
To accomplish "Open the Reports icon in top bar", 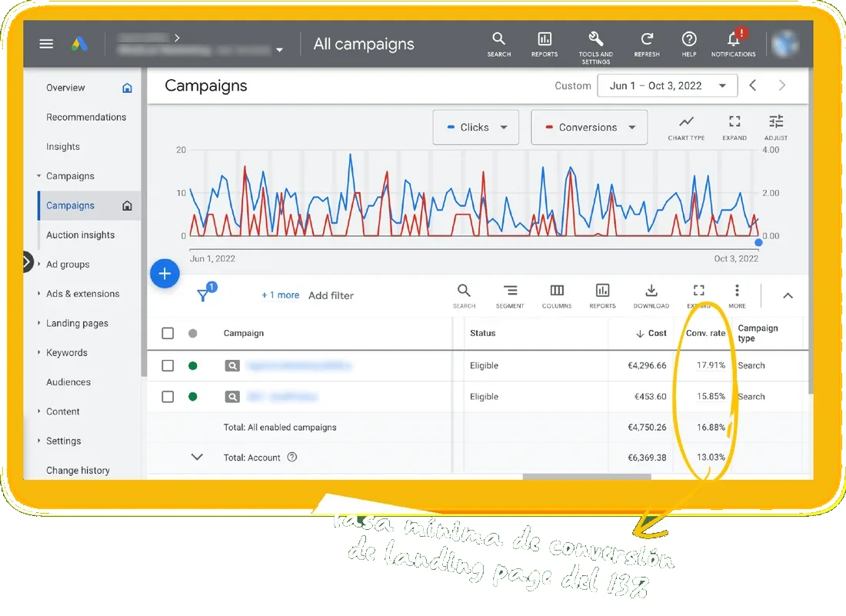I will [545, 45].
